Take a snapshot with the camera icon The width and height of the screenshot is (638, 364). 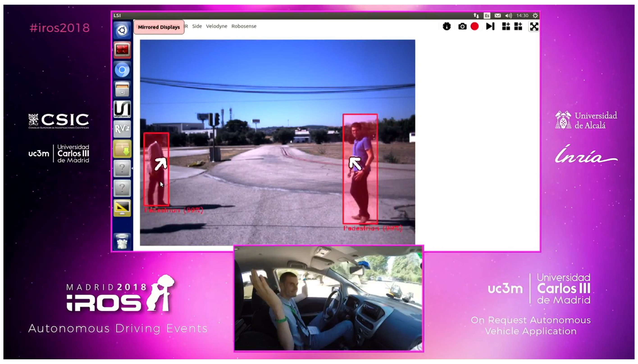pyautogui.click(x=462, y=26)
